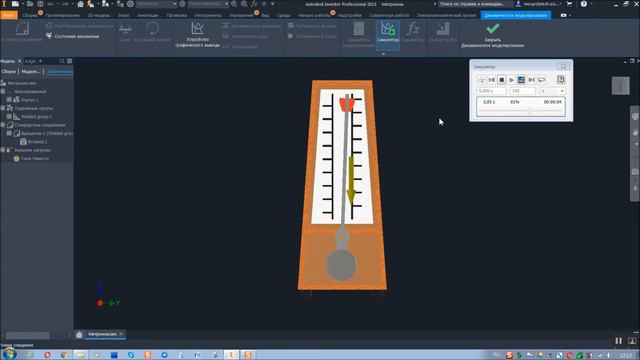Toggle construction mode icon in Simulator

point(482,80)
